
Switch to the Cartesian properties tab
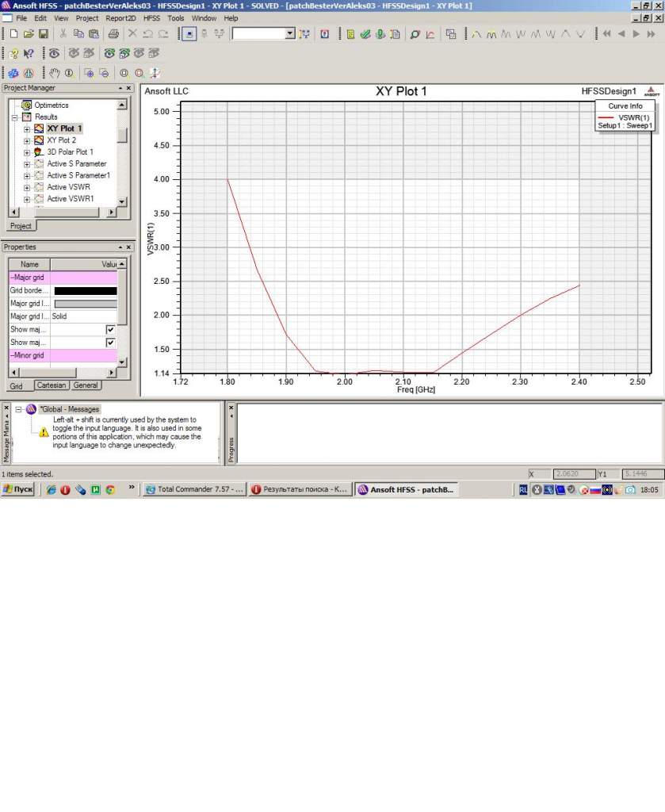[52, 385]
